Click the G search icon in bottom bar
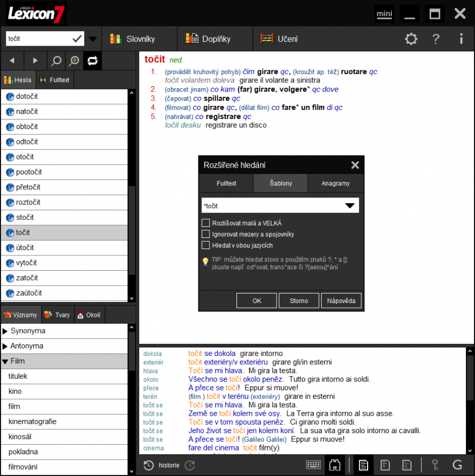The width and height of the screenshot is (475, 476). coord(458,466)
